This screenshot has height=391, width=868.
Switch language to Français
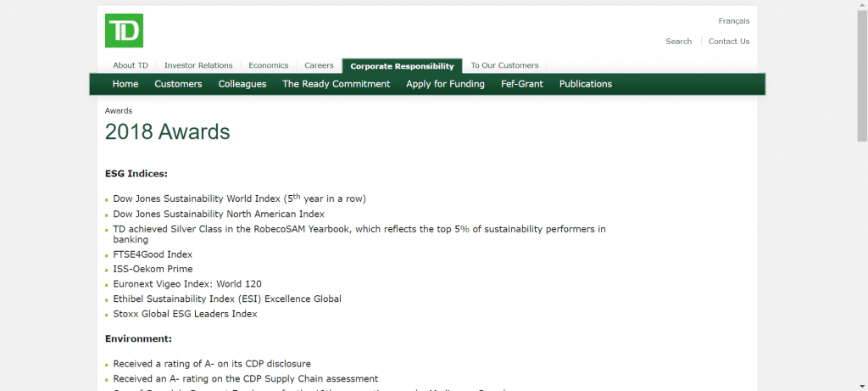pos(733,21)
